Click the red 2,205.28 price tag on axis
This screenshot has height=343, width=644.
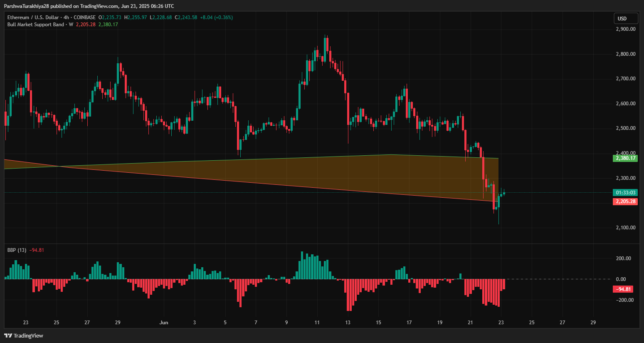coord(624,201)
